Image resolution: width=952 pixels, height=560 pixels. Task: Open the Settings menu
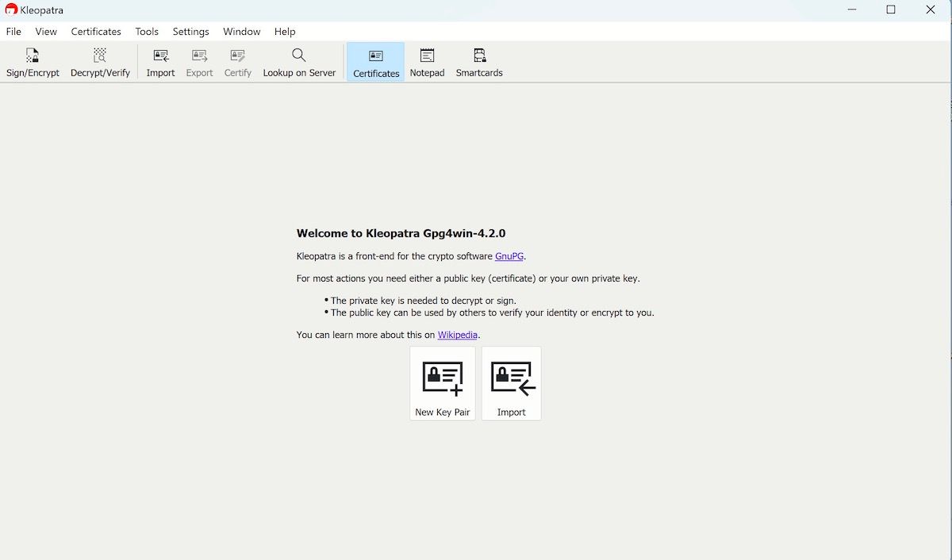point(190,32)
